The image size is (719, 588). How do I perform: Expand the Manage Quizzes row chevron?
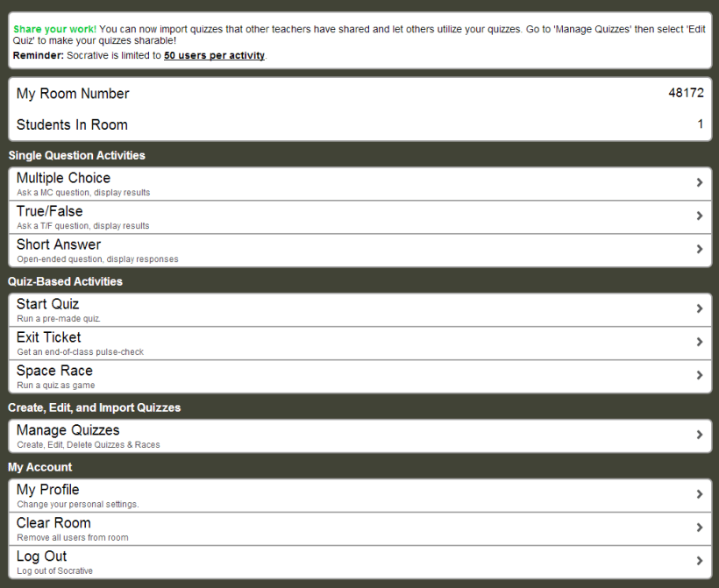pyautogui.click(x=700, y=435)
